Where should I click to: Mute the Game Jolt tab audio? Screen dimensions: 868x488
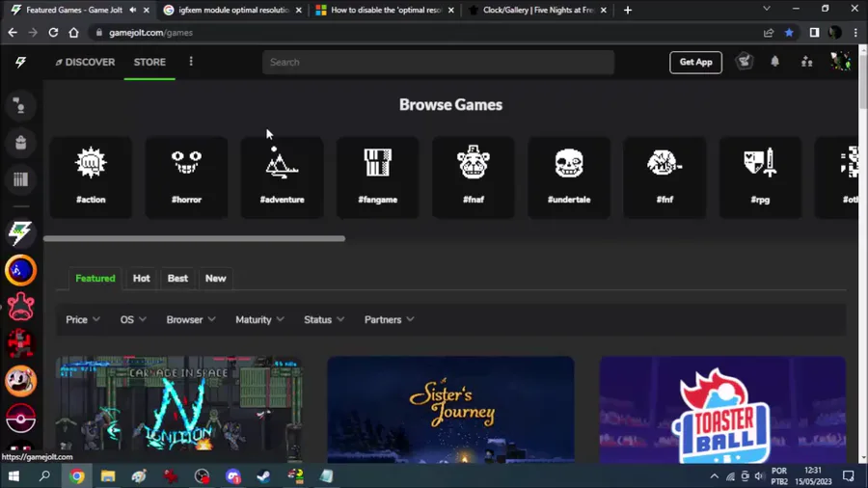(x=133, y=10)
